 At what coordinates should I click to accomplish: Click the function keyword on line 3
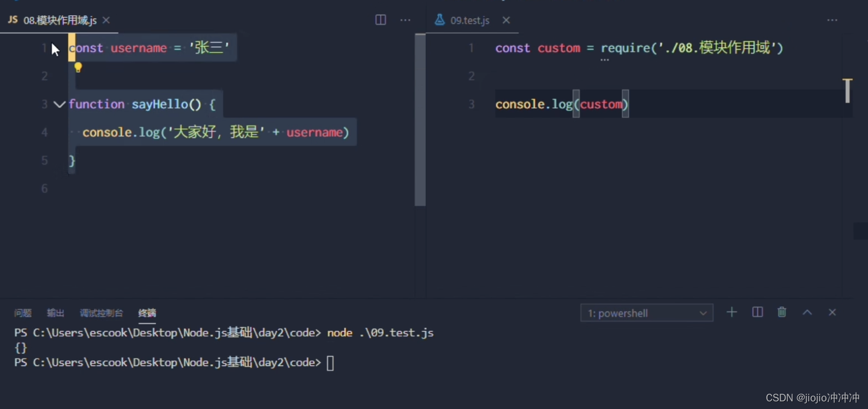tap(97, 104)
